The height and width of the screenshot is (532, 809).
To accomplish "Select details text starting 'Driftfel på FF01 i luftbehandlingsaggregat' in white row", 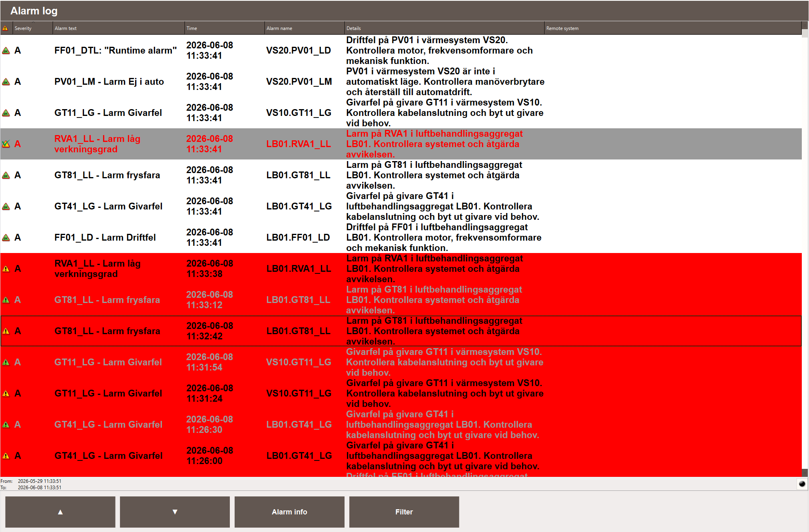I will pyautogui.click(x=444, y=238).
